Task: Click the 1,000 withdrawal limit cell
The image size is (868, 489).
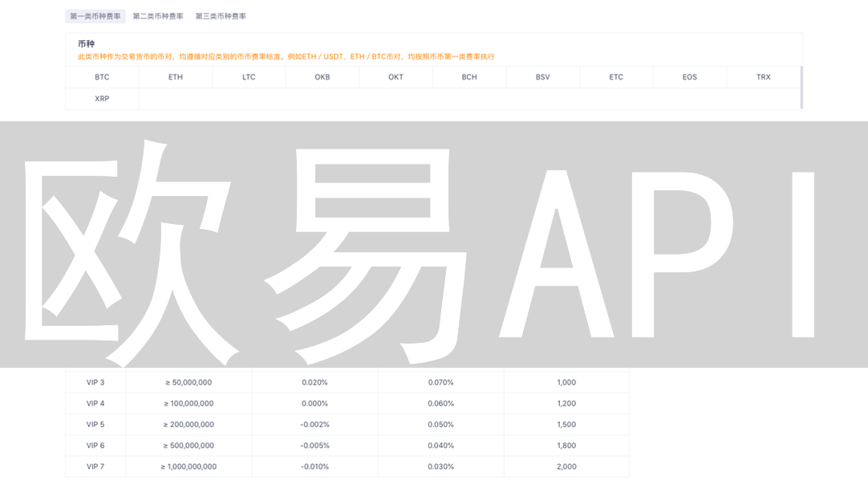Action: click(566, 382)
